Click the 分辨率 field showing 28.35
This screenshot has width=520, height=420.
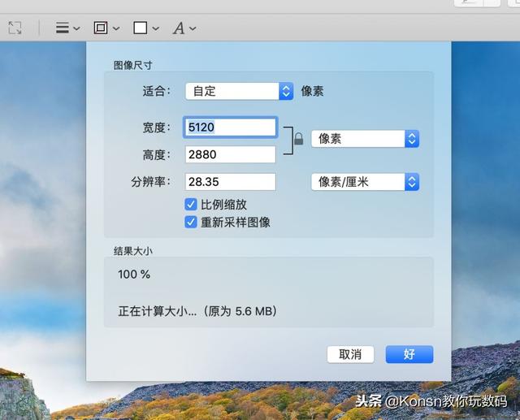click(x=231, y=182)
